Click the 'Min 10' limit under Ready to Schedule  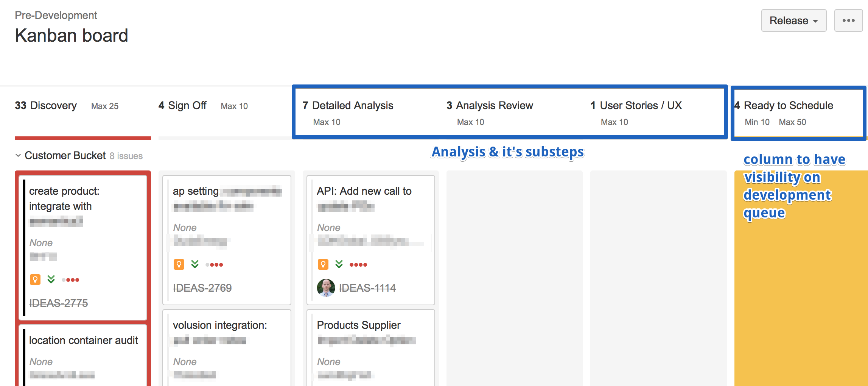[x=757, y=122]
